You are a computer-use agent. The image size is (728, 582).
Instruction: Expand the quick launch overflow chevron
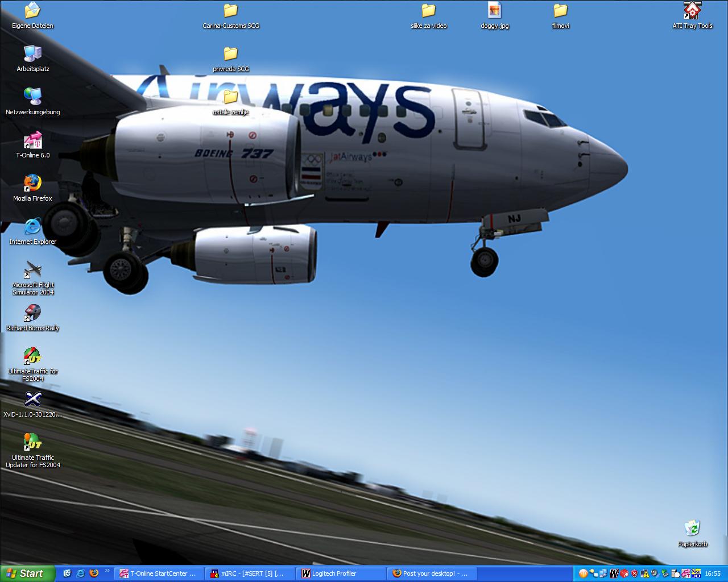pyautogui.click(x=107, y=571)
